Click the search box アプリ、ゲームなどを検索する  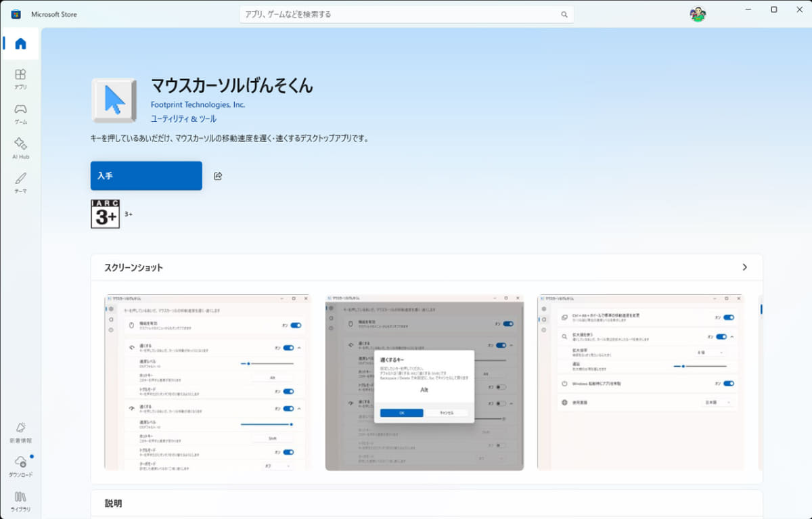click(406, 14)
